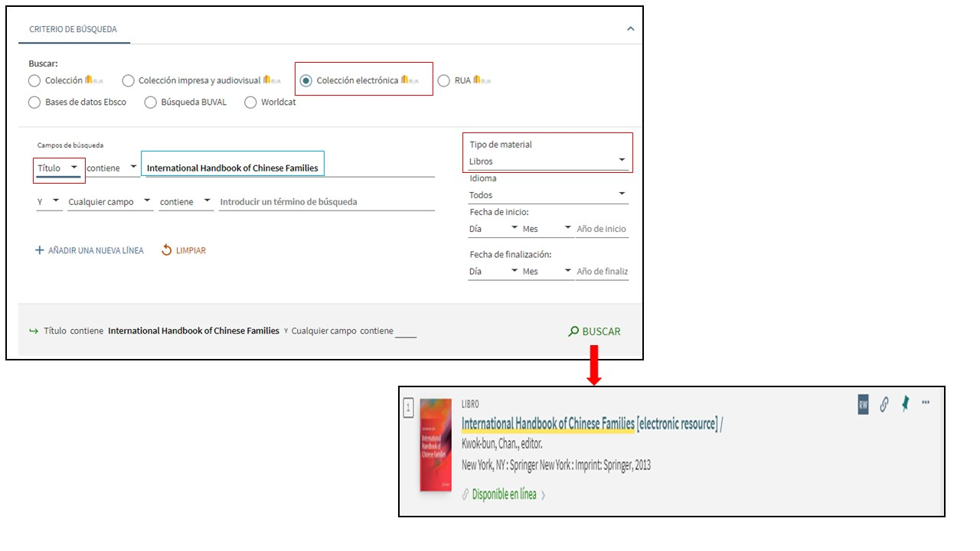The image size is (980, 551).
Task: Click the book cover thumbnail
Action: pos(436,445)
